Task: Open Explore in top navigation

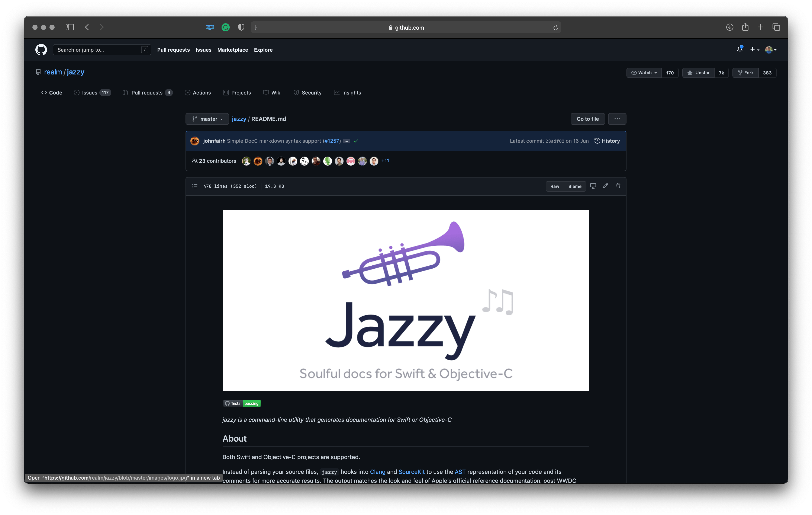Action: [263, 50]
